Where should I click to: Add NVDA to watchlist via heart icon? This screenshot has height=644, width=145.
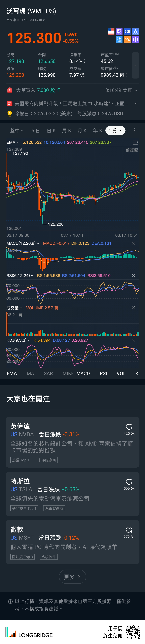pyautogui.click(x=129, y=427)
